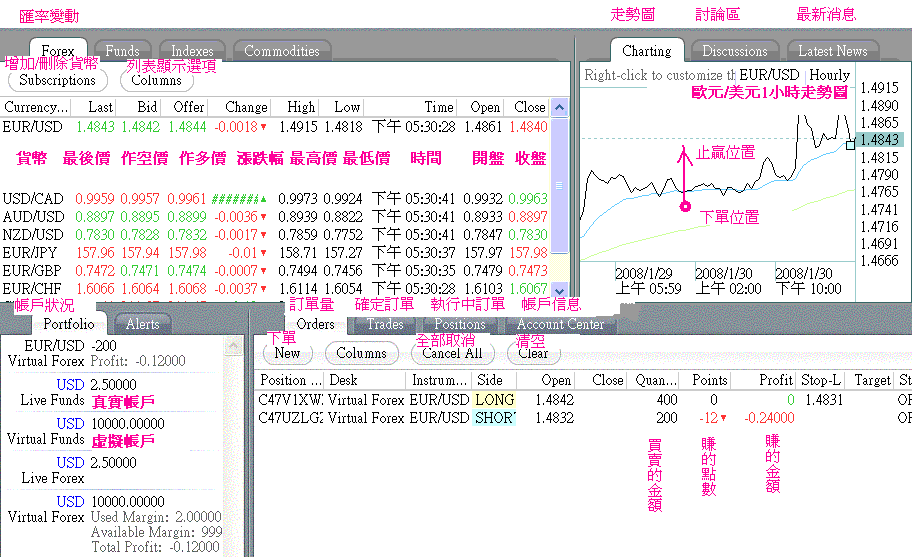This screenshot has width=912, height=557.
Task: Open the Account Center tab
Action: tap(560, 324)
